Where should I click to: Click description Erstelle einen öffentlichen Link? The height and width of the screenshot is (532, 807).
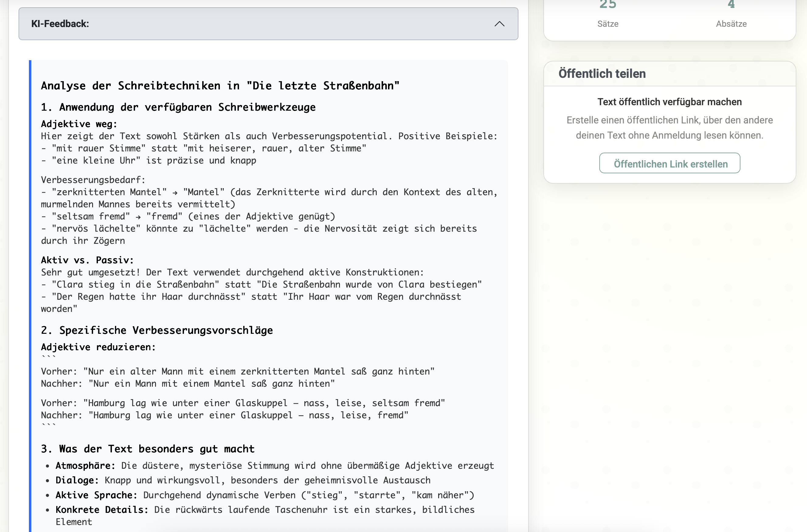click(x=669, y=128)
